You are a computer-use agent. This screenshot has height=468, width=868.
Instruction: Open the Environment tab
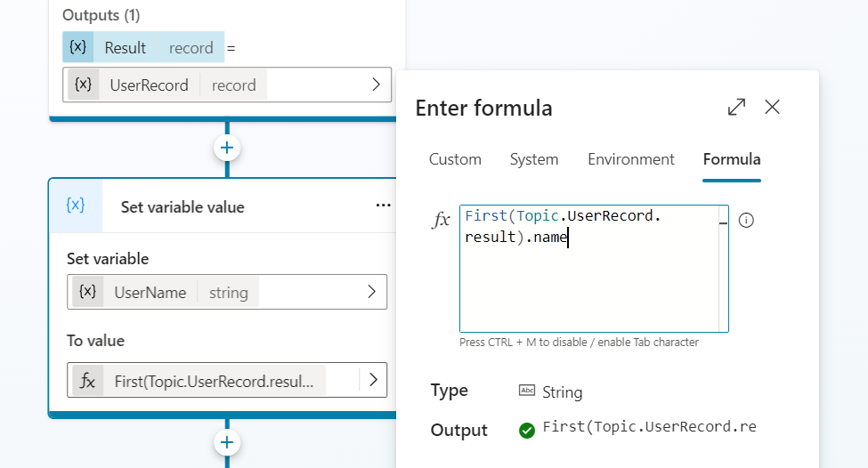(x=630, y=160)
